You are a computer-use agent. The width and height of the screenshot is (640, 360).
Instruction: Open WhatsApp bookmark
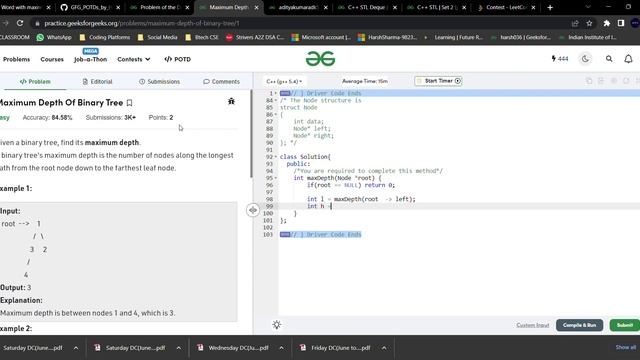54,37
